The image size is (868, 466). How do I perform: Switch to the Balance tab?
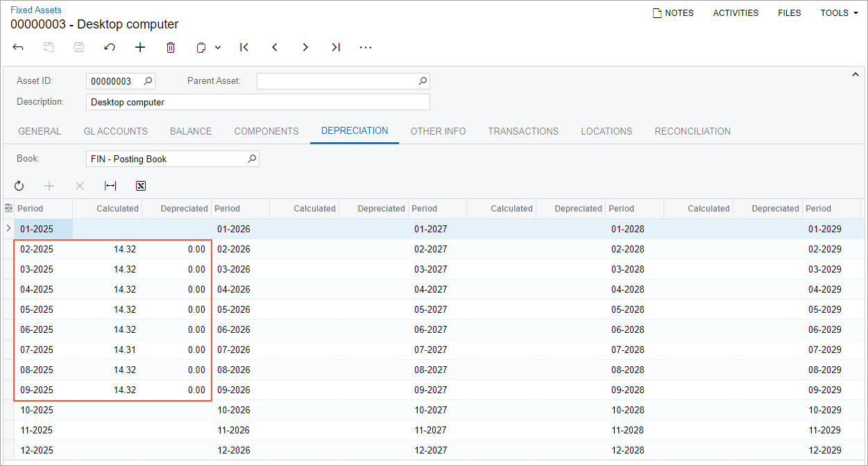point(191,131)
